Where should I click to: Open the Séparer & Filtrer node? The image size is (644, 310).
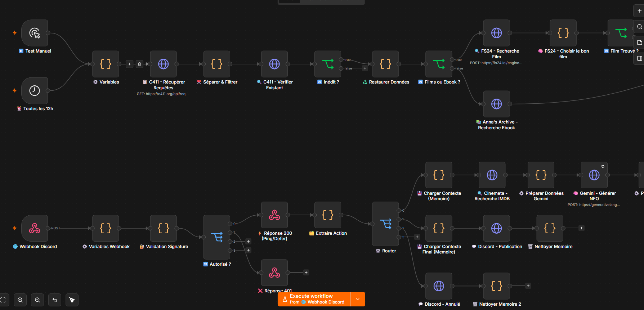pos(216,64)
